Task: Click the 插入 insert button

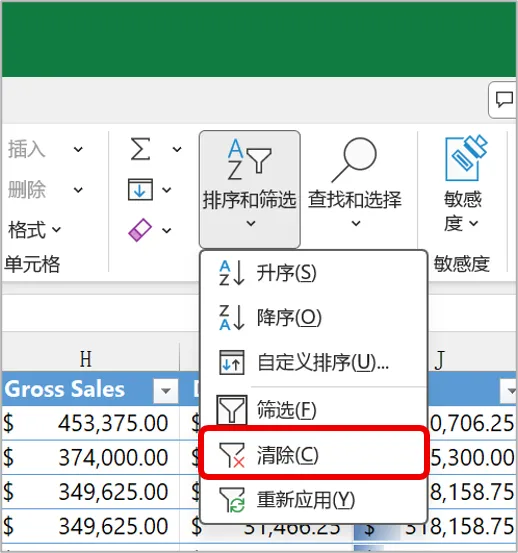Action: [x=27, y=149]
